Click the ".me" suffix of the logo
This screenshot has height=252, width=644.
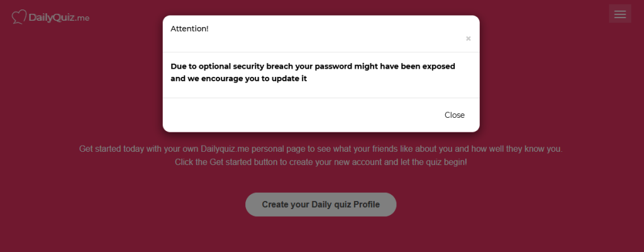pyautogui.click(x=82, y=18)
